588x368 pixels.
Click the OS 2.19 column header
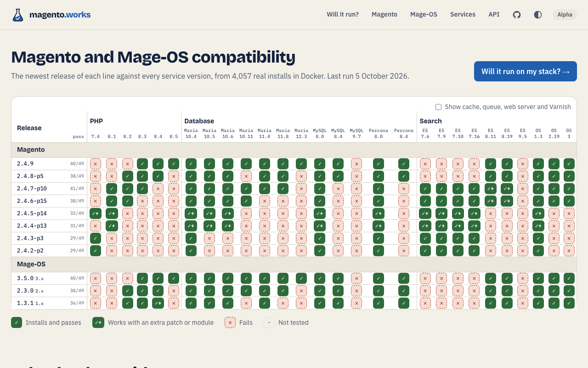click(x=554, y=133)
